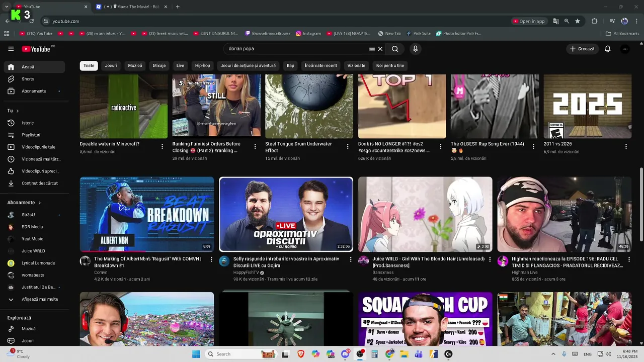Viewport: 644px width, 362px height.
Task: Click Open in app button
Action: (x=529, y=21)
